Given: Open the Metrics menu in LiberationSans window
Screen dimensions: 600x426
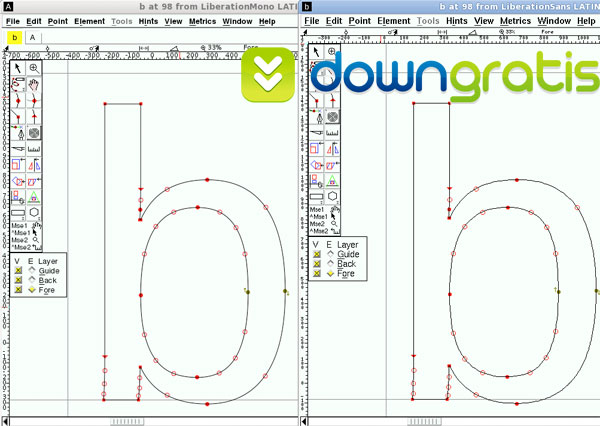Looking at the screenshot, I should (515, 21).
